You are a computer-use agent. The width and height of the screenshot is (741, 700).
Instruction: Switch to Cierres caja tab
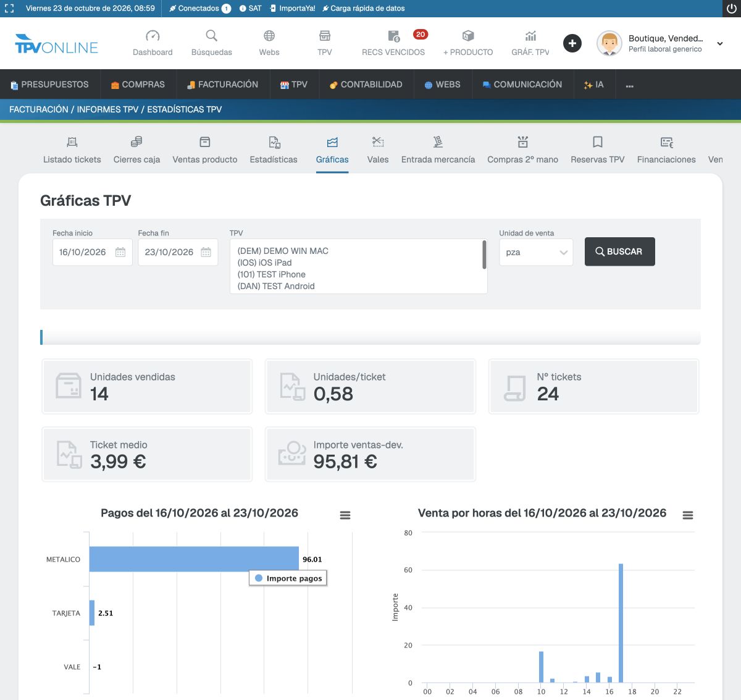click(136, 151)
